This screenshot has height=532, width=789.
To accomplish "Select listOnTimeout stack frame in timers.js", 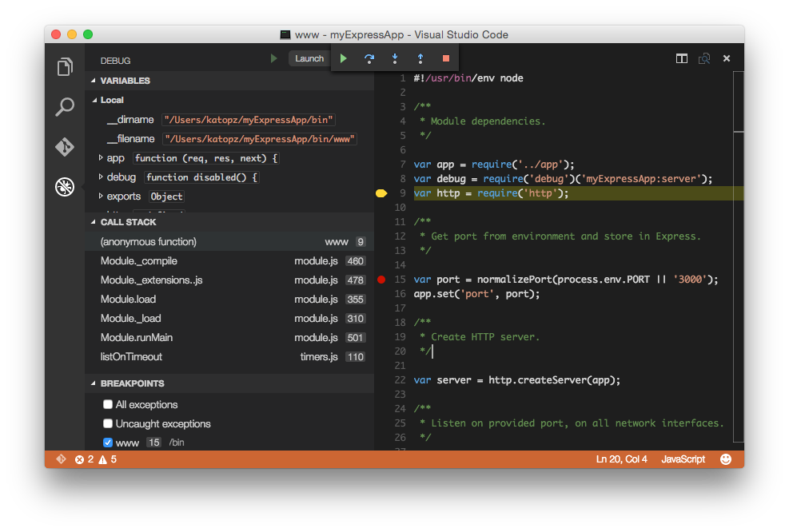I will click(230, 356).
